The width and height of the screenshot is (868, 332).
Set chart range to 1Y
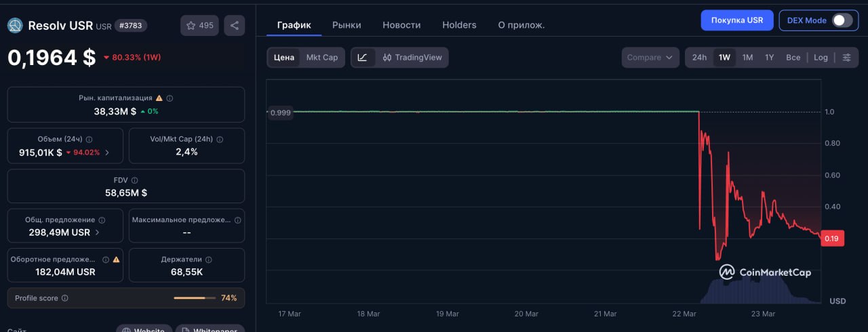(769, 58)
